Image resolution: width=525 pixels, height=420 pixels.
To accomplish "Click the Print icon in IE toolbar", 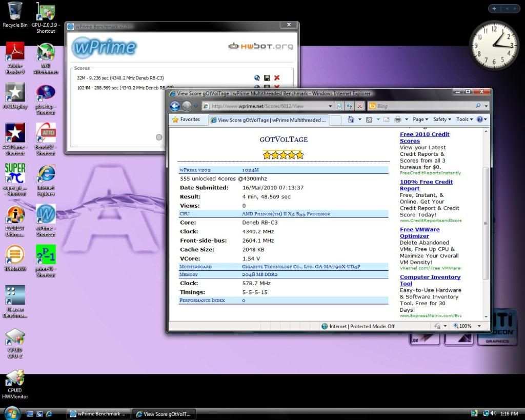I will coord(397,119).
